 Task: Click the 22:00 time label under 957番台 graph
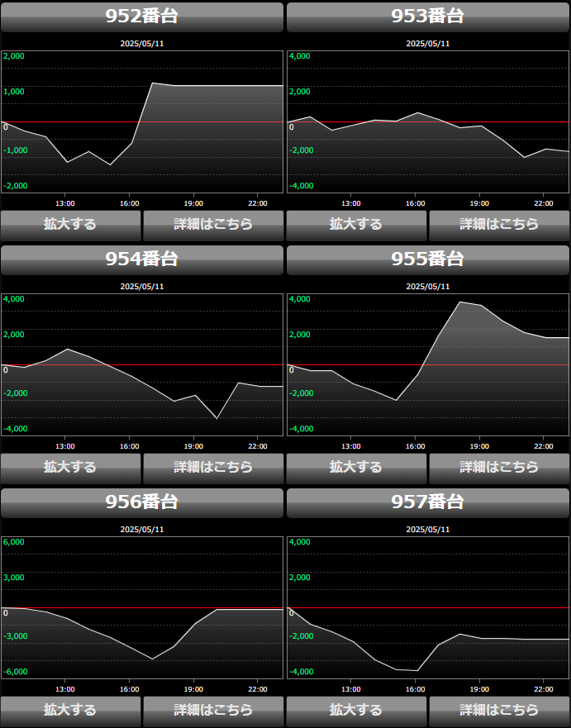point(544,689)
